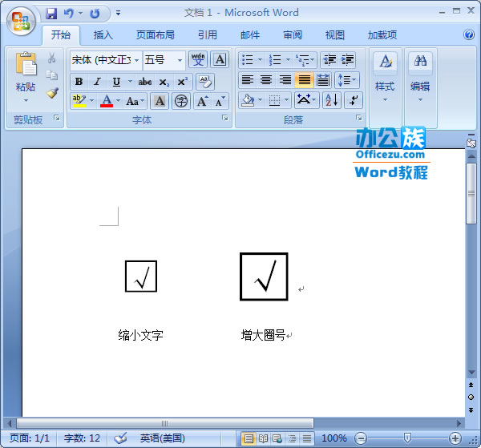This screenshot has width=481, height=448.
Task: Apply subscript formatting
Action: pyautogui.click(x=164, y=82)
